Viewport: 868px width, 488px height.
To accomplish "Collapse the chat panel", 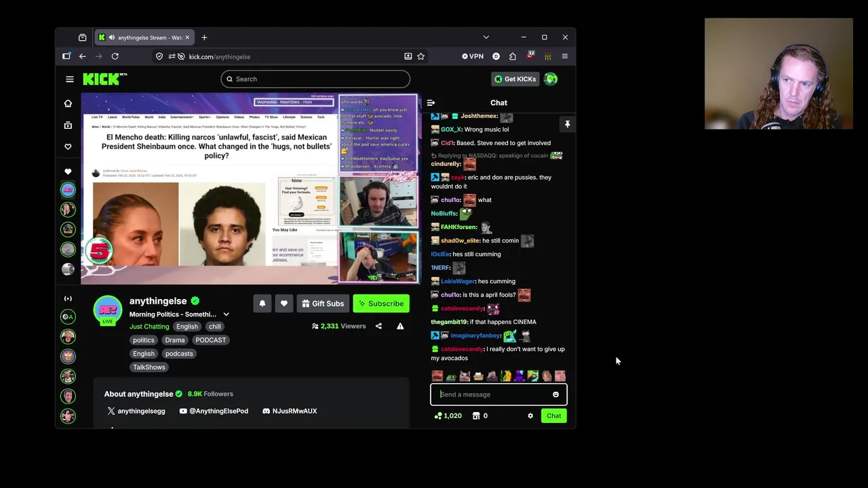I will (431, 103).
